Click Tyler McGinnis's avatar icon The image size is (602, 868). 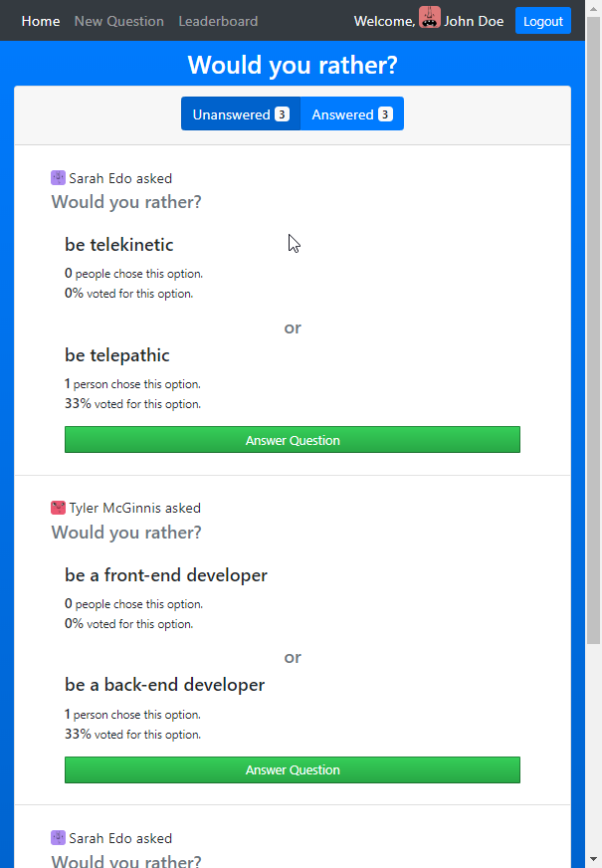tap(58, 508)
